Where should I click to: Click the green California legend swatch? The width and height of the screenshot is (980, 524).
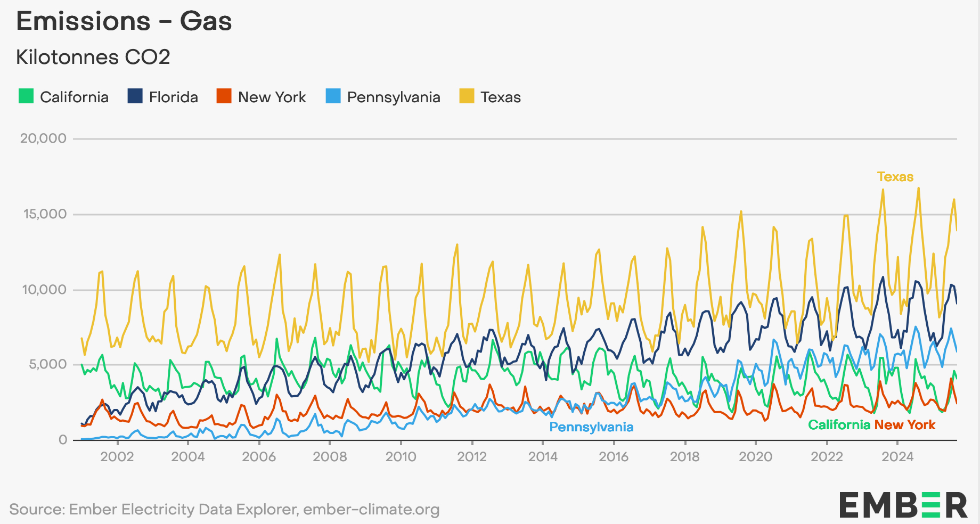(x=26, y=96)
